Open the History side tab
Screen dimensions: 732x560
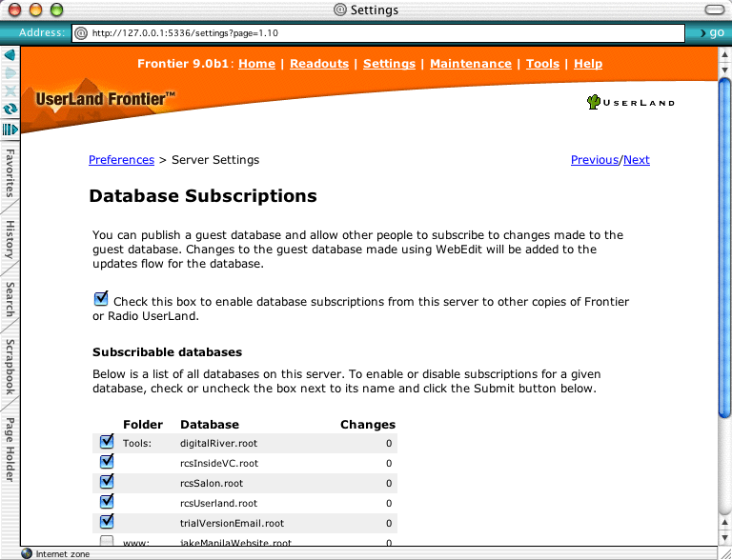[x=10, y=239]
